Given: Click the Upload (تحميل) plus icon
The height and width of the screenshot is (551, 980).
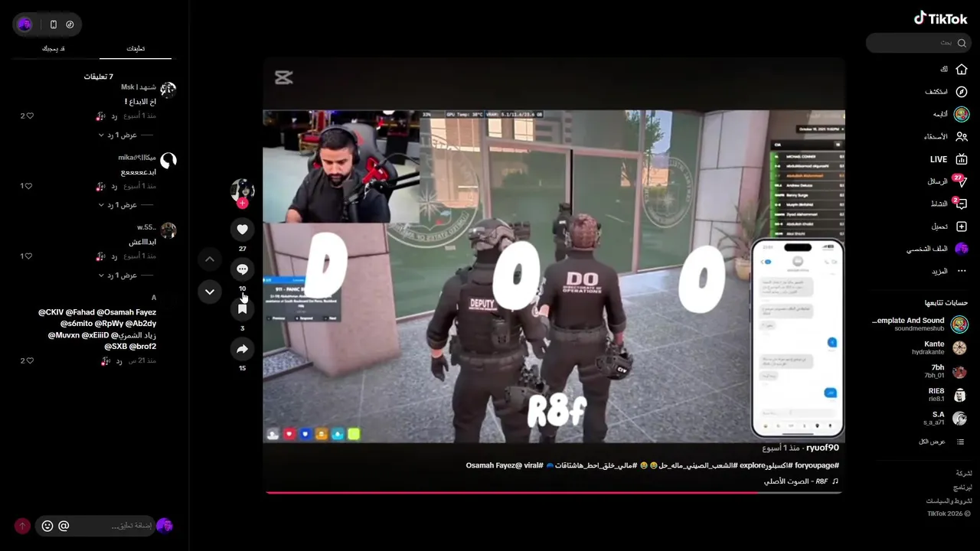Looking at the screenshot, I should [x=962, y=227].
